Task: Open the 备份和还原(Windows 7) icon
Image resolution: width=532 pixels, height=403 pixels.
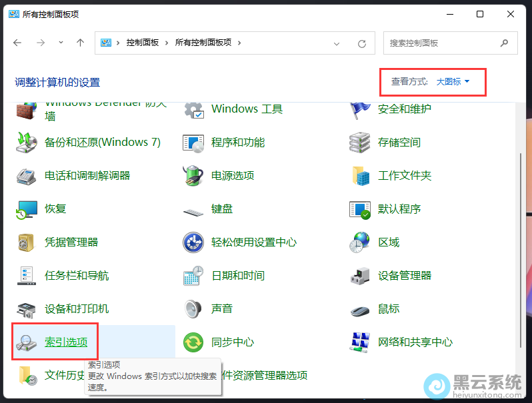Action: click(x=27, y=143)
